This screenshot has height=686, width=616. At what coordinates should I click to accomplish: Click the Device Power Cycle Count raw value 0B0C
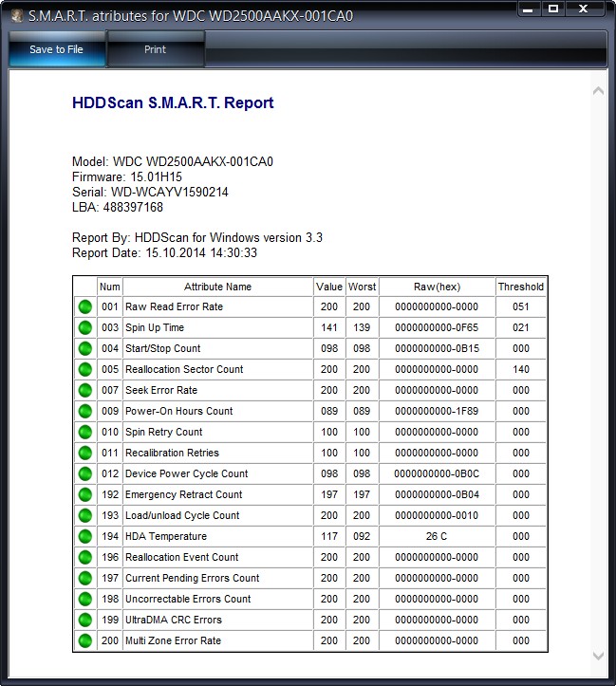pos(437,473)
